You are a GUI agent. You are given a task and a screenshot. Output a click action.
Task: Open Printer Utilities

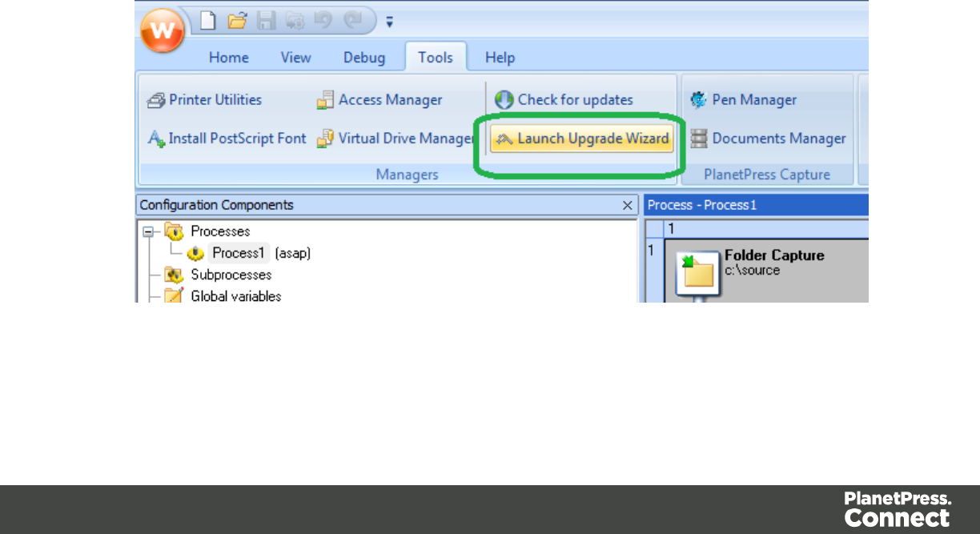pos(205,100)
